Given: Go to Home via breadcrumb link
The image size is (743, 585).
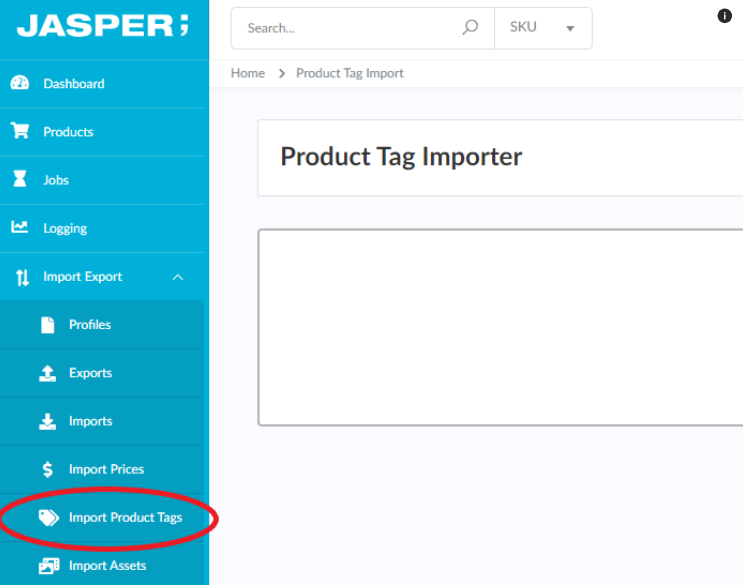Looking at the screenshot, I should 248,73.
